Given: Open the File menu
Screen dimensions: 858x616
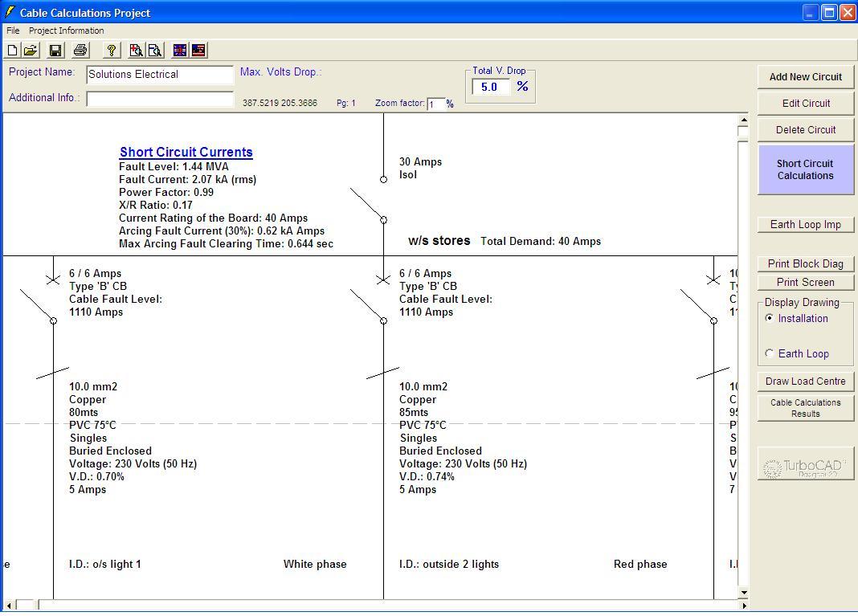Looking at the screenshot, I should coord(13,31).
